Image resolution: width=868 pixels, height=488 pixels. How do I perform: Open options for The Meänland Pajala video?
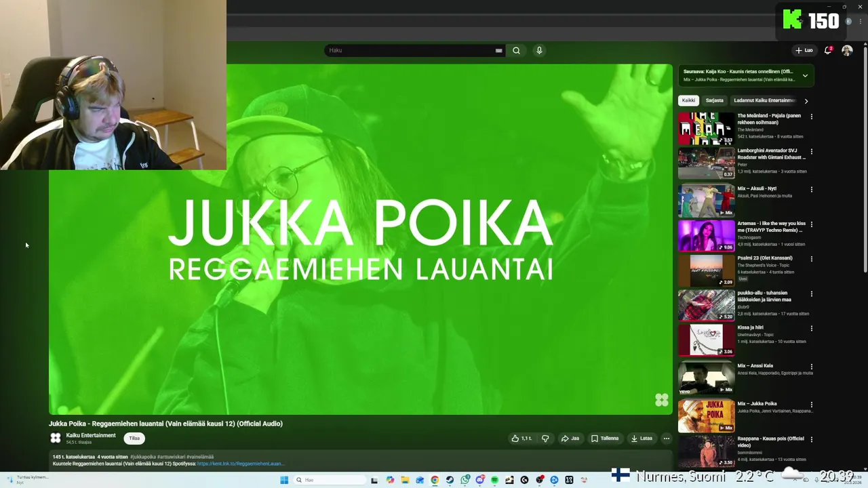pos(811,117)
